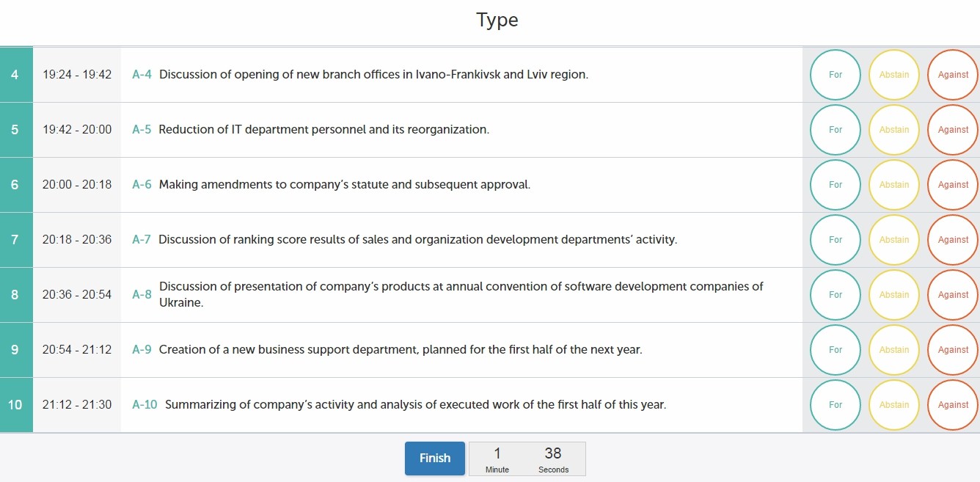
Task: Abstain on new business support department
Action: [x=894, y=350]
